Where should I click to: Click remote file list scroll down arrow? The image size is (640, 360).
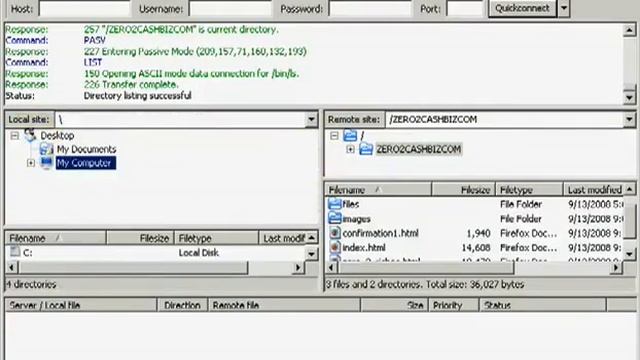click(x=629, y=254)
